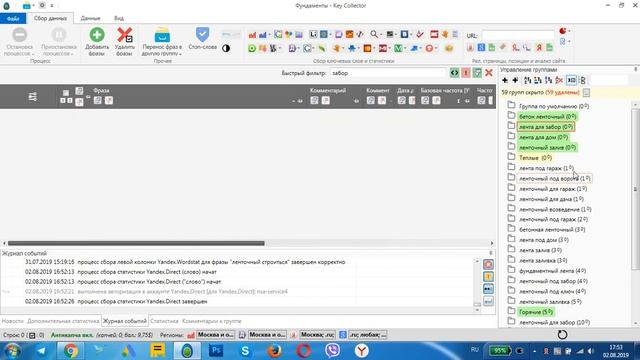640x360 pixels.
Task: Switch to the Вид ribbon tab
Action: [x=119, y=18]
